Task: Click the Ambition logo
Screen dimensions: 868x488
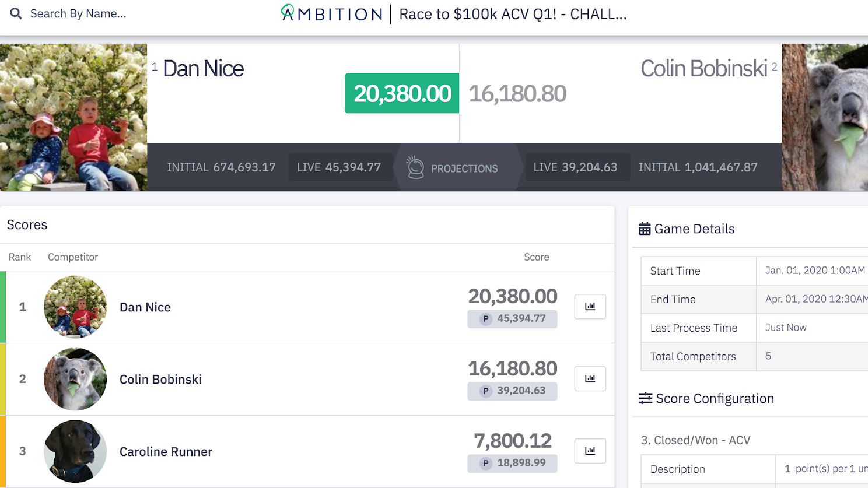Action: (x=331, y=13)
